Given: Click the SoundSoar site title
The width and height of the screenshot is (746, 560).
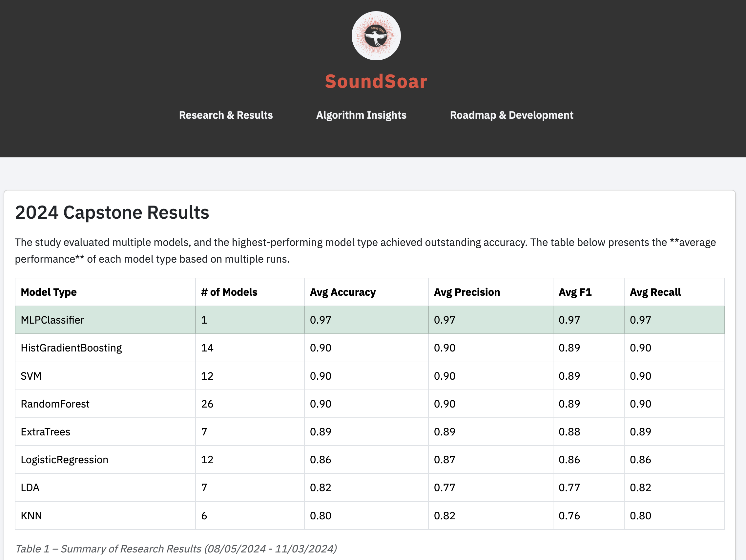Looking at the screenshot, I should coord(376,82).
